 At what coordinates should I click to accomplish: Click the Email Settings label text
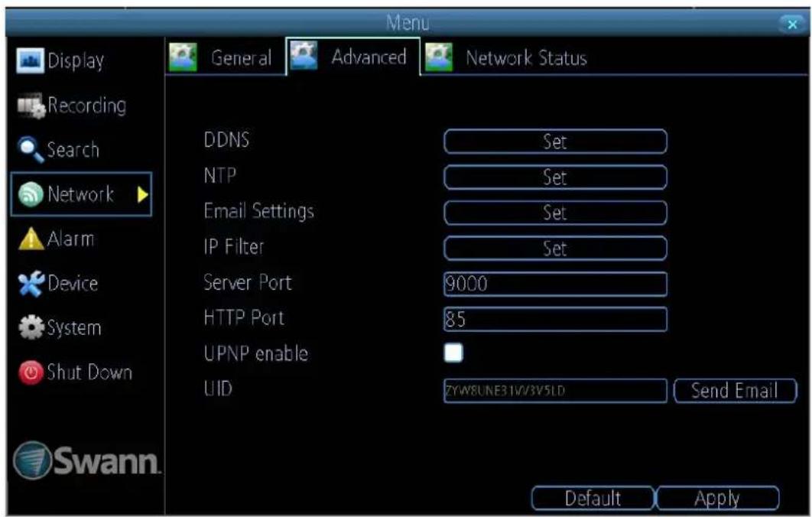[x=259, y=211]
